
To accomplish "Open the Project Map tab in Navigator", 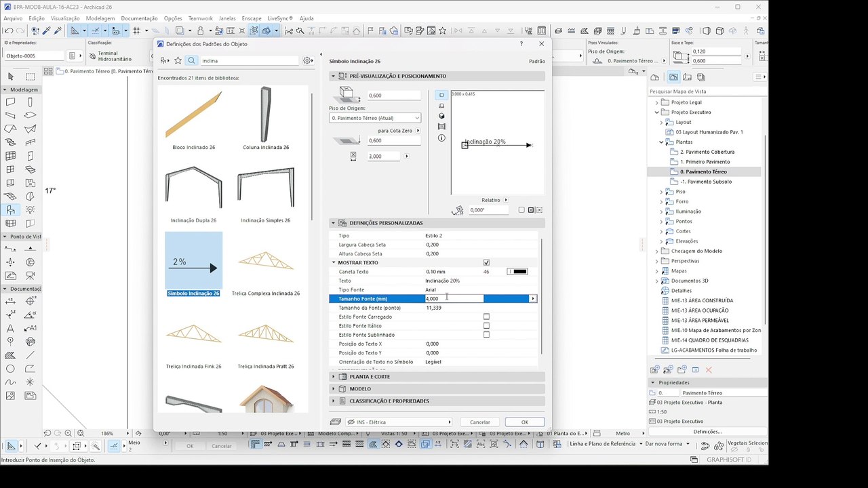I will 655,77.
